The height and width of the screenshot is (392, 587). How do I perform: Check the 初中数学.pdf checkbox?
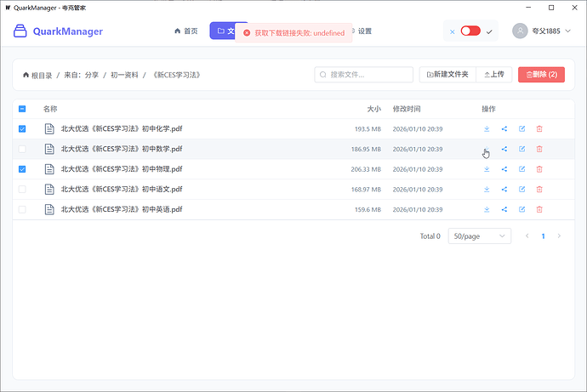click(x=22, y=149)
